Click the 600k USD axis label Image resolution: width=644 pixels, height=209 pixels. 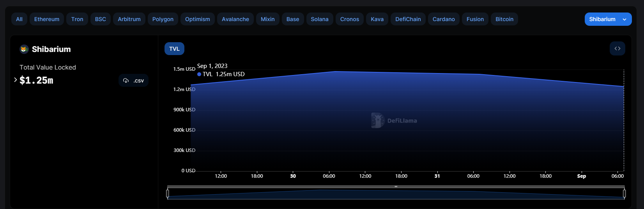(x=184, y=130)
